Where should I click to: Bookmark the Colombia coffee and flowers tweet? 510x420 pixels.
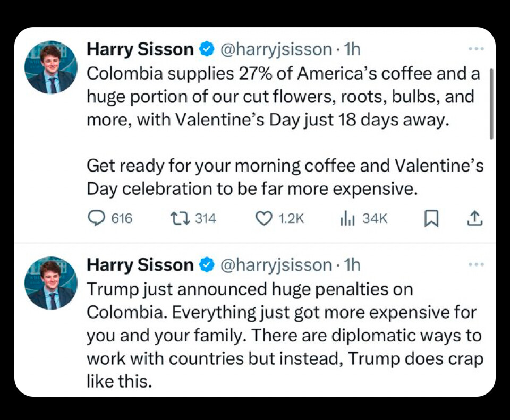[431, 219]
